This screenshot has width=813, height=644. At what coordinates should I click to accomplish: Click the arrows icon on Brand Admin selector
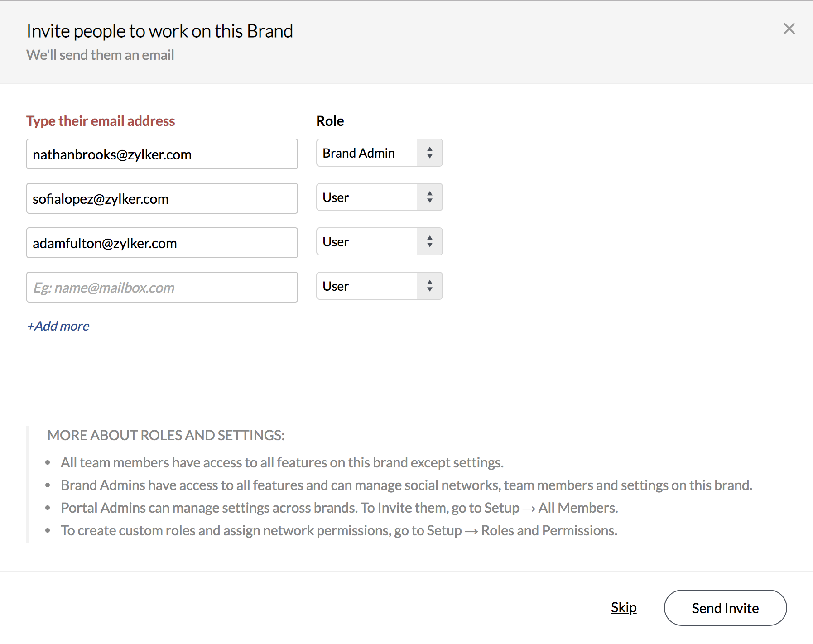coord(429,153)
